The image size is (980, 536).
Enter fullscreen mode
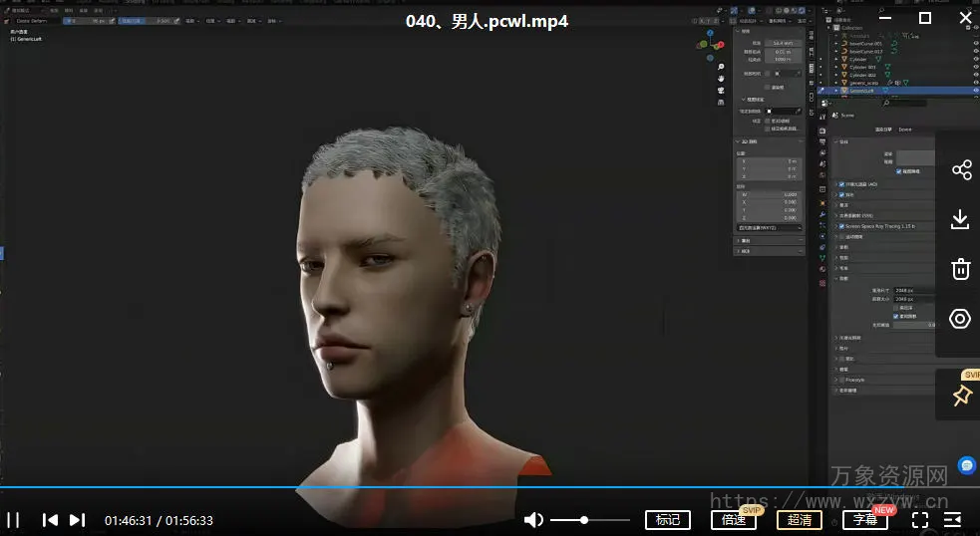point(920,520)
